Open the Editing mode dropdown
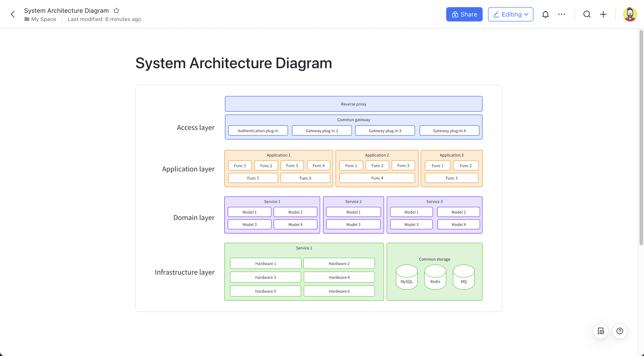This screenshot has width=644, height=356. click(510, 14)
